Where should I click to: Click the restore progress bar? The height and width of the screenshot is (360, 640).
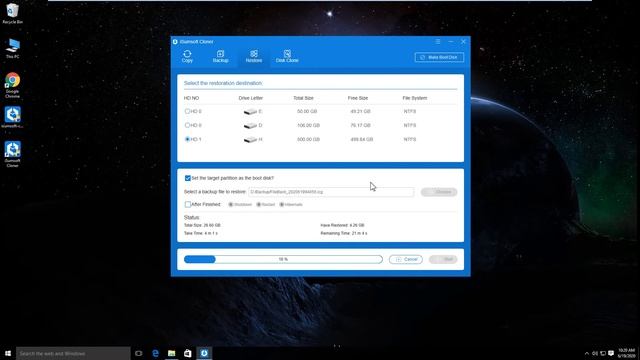(x=283, y=259)
